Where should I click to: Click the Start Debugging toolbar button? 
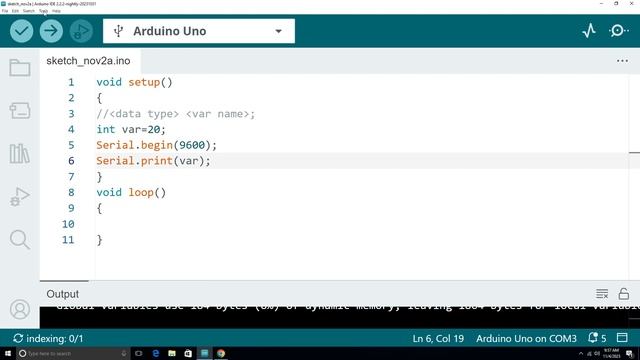pos(81,31)
